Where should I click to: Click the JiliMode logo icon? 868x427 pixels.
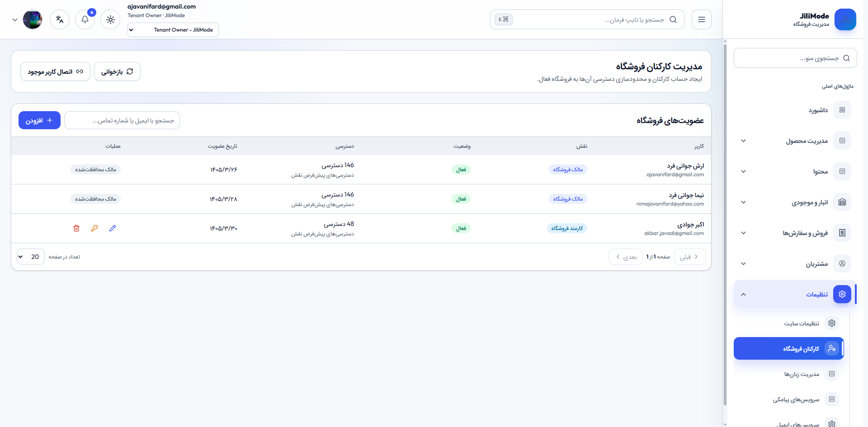(845, 19)
